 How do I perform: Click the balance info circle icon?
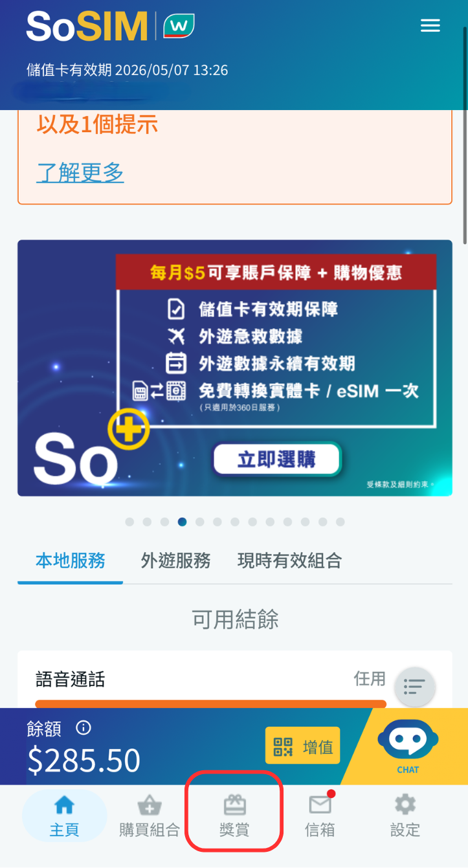[x=84, y=728]
